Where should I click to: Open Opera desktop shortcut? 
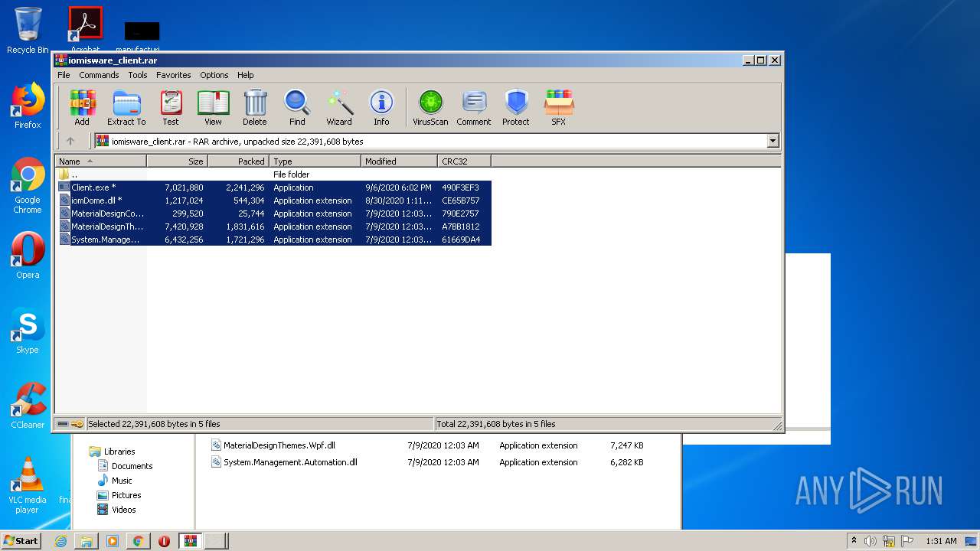(28, 256)
